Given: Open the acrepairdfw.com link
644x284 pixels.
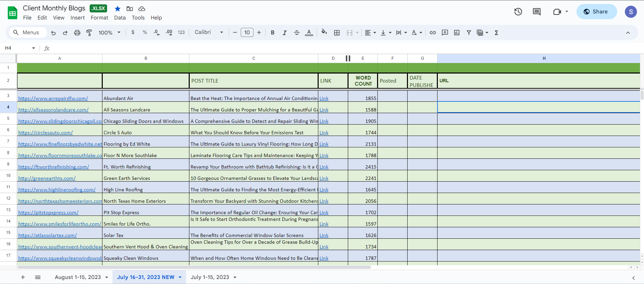Looking at the screenshot, I should point(53,98).
